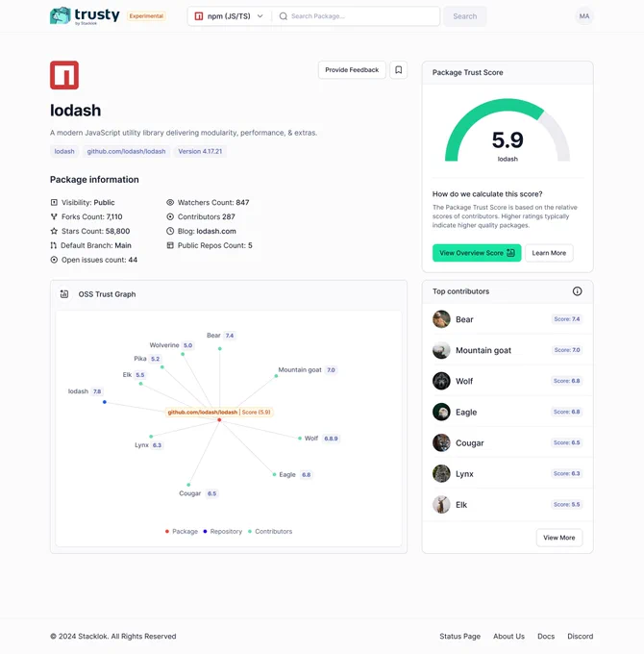The image size is (644, 654).
Task: Click the Mountain goat Score: 7.0 badge
Action: (567, 350)
